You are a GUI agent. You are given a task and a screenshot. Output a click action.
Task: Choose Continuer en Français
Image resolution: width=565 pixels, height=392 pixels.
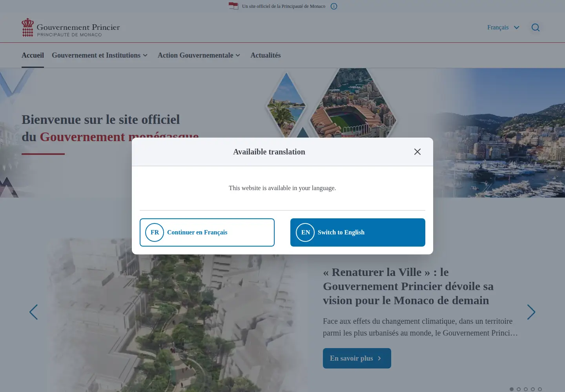[207, 232]
